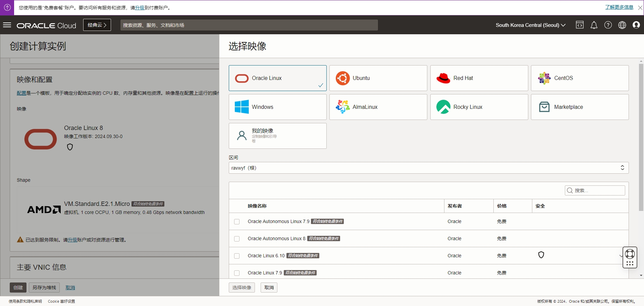Select the 我的映像 custom images tile
Image resolution: width=644 pixels, height=306 pixels.
tap(277, 136)
